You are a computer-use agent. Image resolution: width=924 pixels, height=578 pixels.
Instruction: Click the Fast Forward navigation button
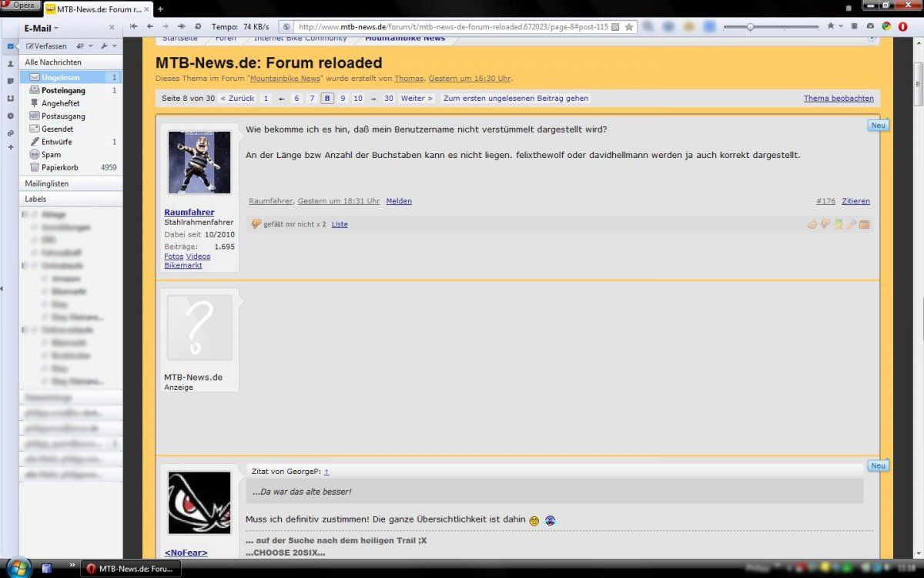[182, 26]
